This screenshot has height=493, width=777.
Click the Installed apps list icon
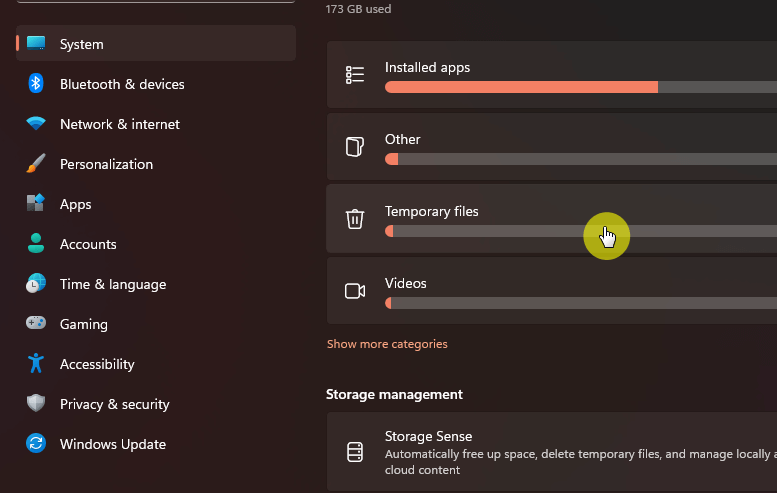coord(355,75)
